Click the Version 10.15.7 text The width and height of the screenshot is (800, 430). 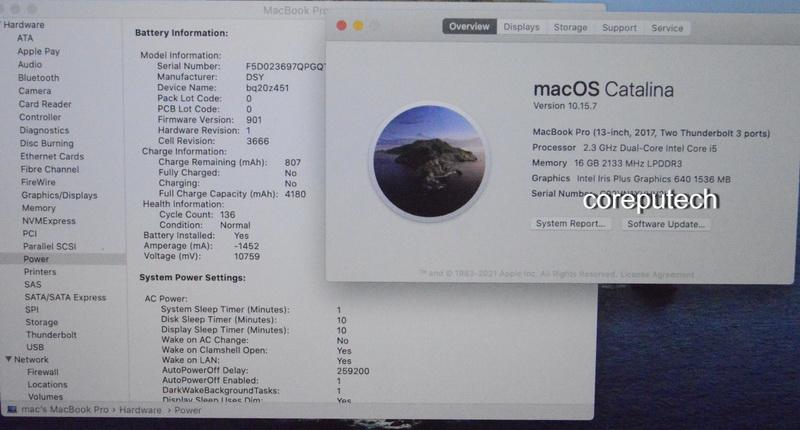pyautogui.click(x=565, y=106)
